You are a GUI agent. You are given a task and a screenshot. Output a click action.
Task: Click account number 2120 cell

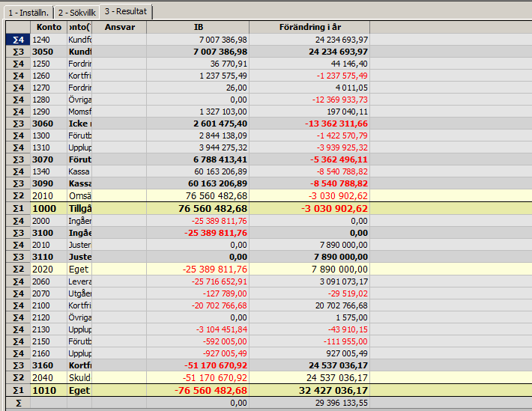49,317
